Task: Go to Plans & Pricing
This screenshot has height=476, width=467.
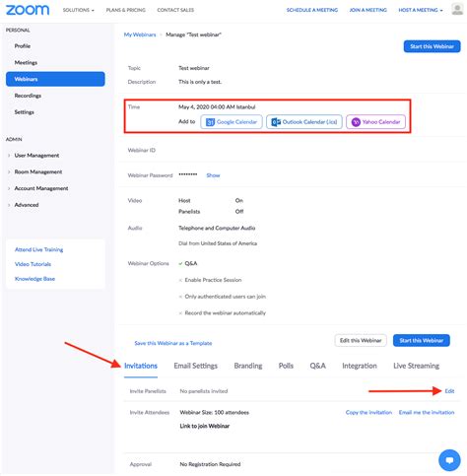Action: click(x=126, y=10)
